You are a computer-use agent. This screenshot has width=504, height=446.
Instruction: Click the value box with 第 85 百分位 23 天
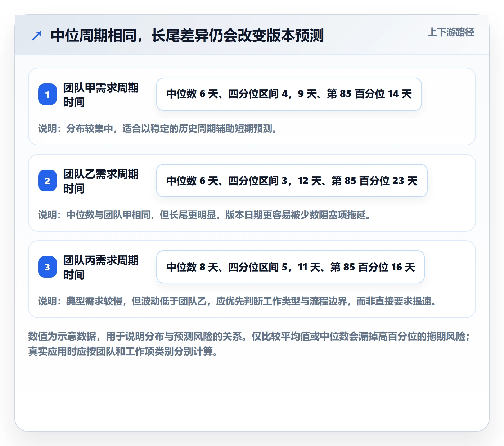point(292,181)
